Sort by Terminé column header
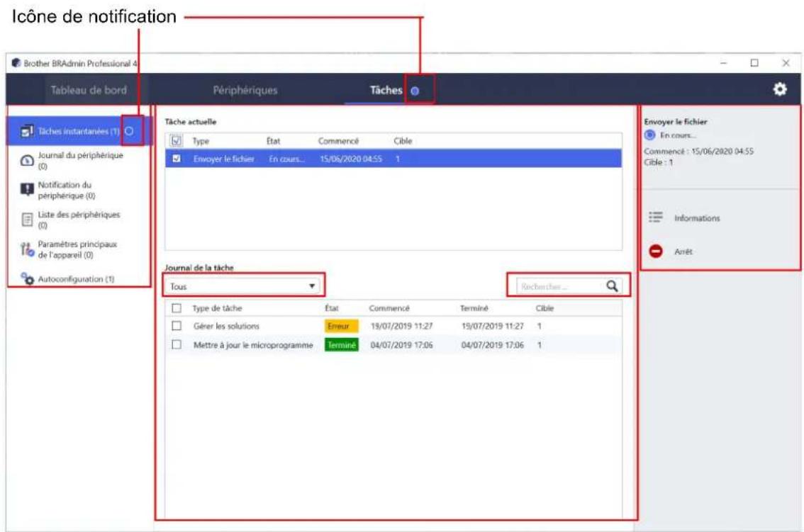 click(474, 308)
